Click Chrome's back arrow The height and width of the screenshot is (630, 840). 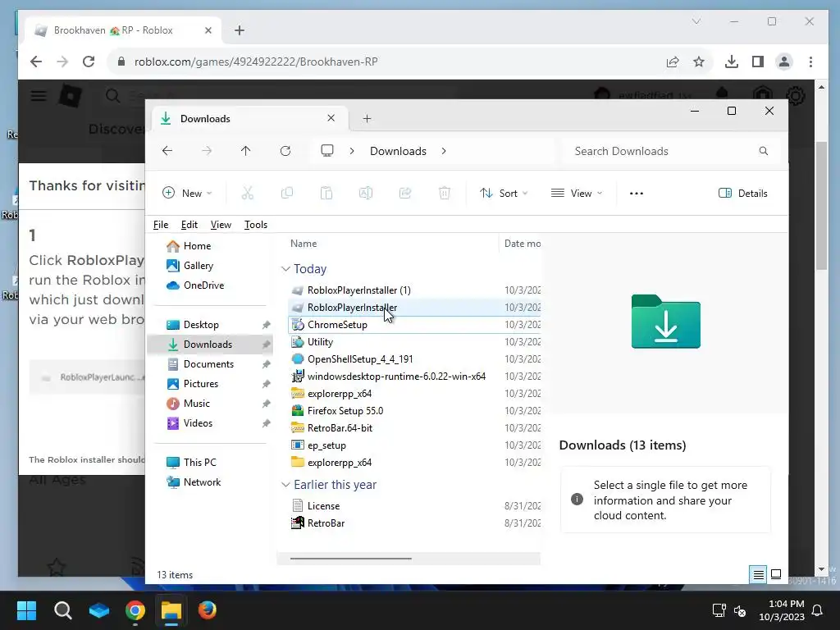coord(36,62)
